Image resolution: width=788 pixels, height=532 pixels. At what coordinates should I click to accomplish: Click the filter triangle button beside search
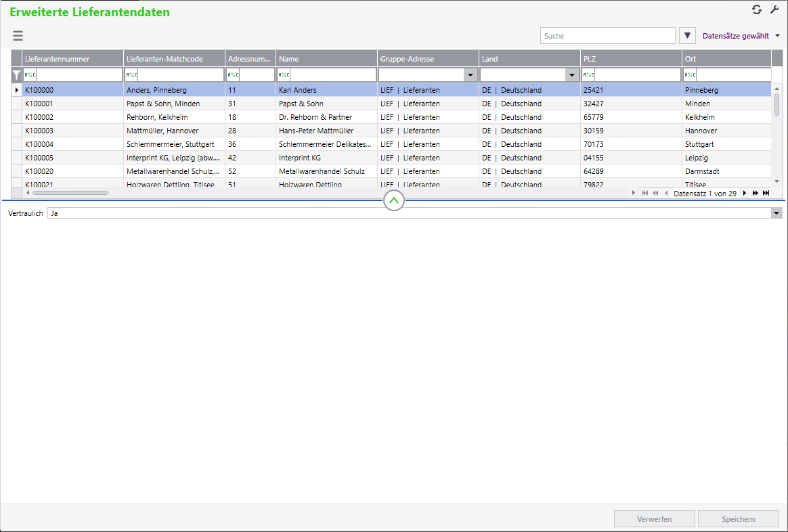coord(687,36)
